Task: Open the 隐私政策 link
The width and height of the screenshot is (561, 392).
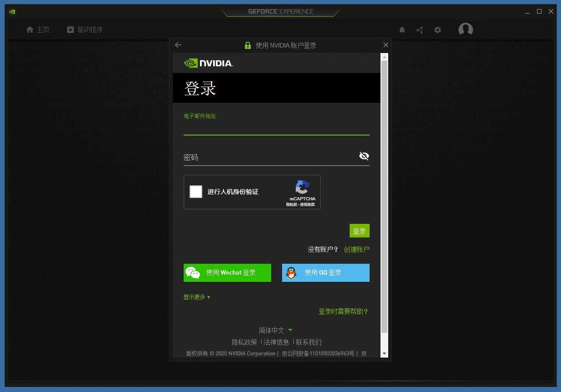Action: coord(244,342)
